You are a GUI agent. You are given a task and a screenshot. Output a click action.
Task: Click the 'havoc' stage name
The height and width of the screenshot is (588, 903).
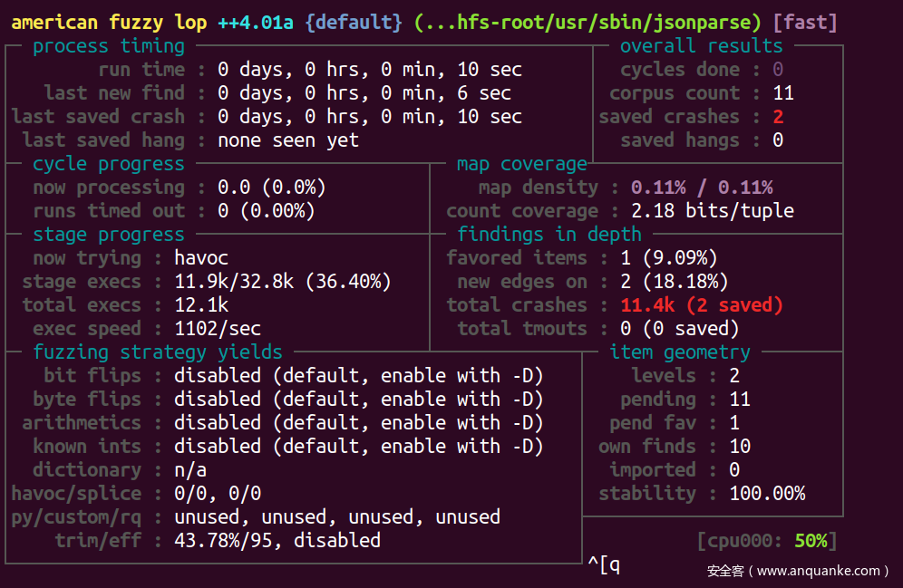pos(201,258)
